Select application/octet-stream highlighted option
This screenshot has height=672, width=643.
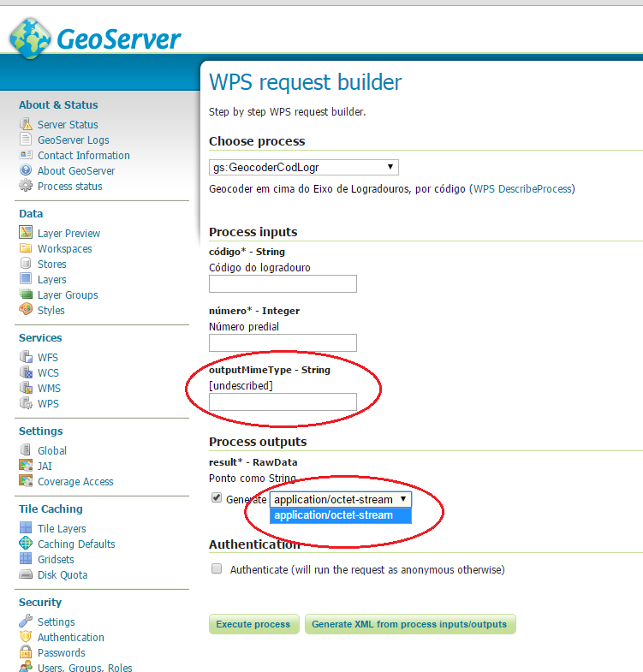click(x=341, y=515)
